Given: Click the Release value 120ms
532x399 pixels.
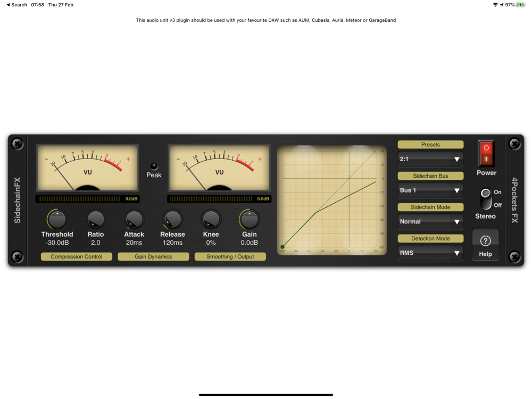Looking at the screenshot, I should (172, 243).
